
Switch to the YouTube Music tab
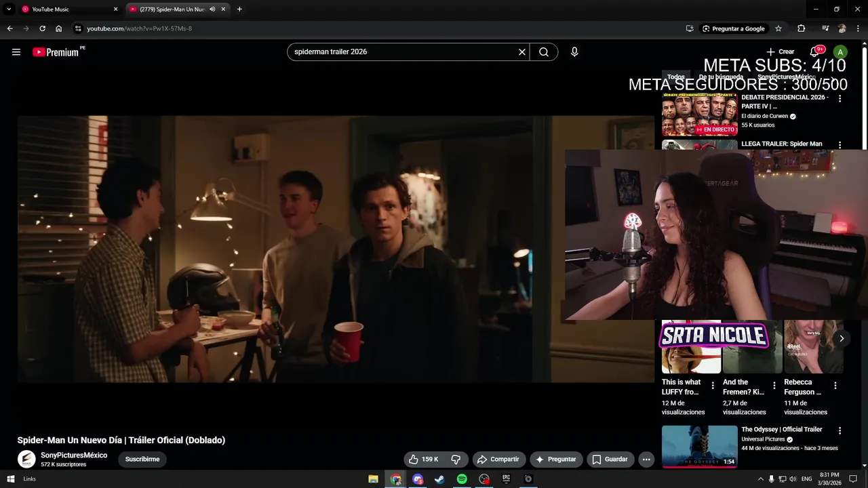coord(68,9)
